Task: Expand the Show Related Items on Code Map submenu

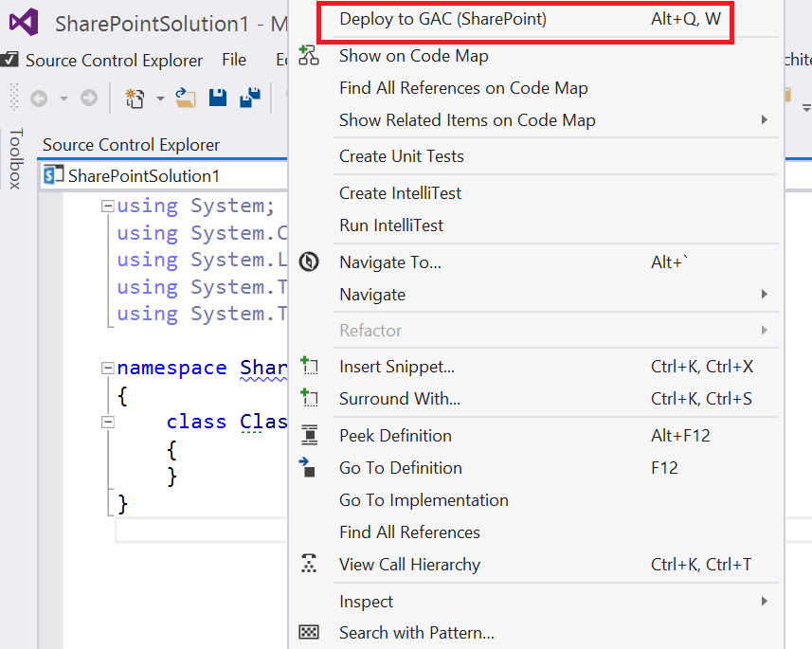Action: click(x=764, y=120)
